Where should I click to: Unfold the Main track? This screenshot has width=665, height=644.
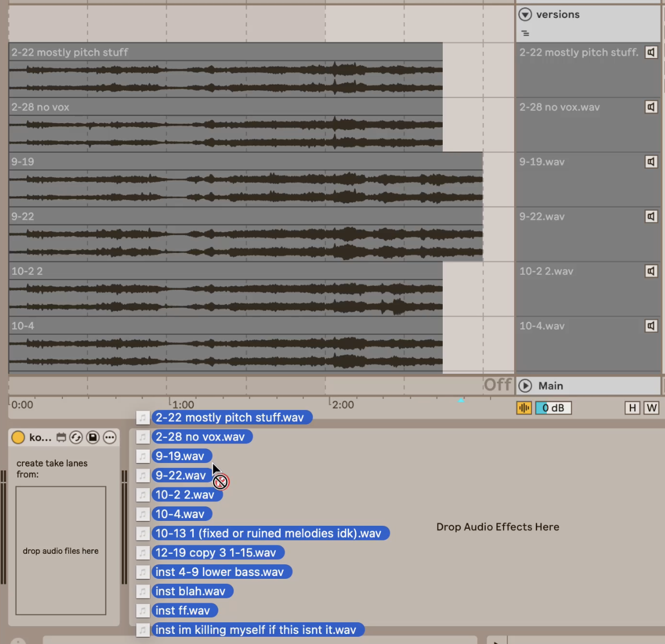[525, 386]
